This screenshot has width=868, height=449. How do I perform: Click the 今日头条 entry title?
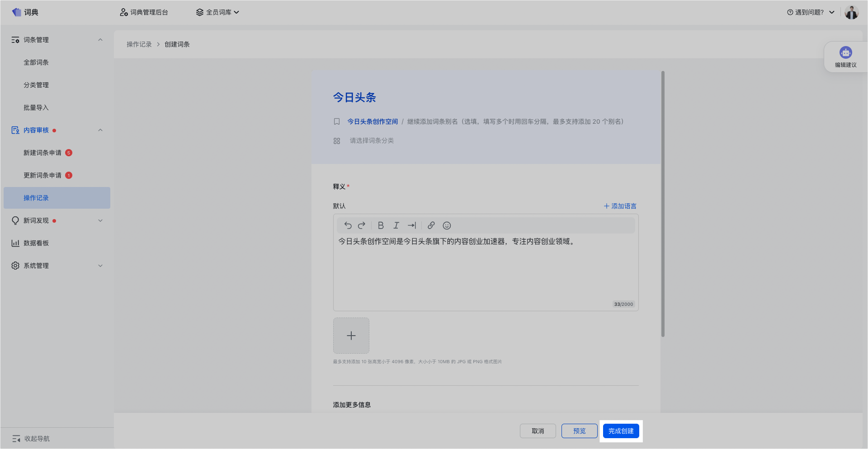click(354, 98)
